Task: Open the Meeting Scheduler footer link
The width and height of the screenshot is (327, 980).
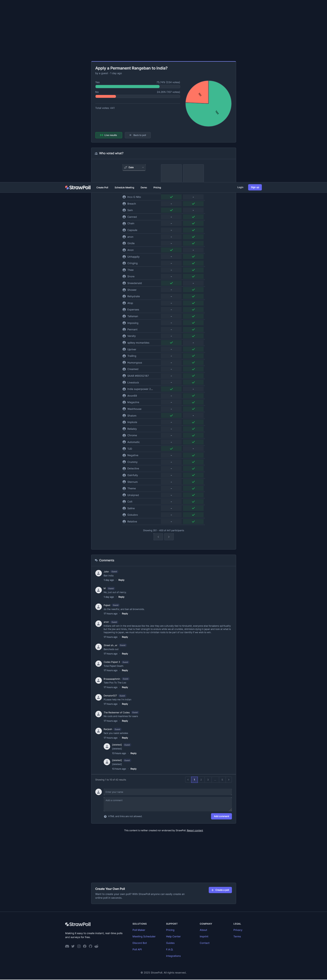Action: (x=144, y=936)
